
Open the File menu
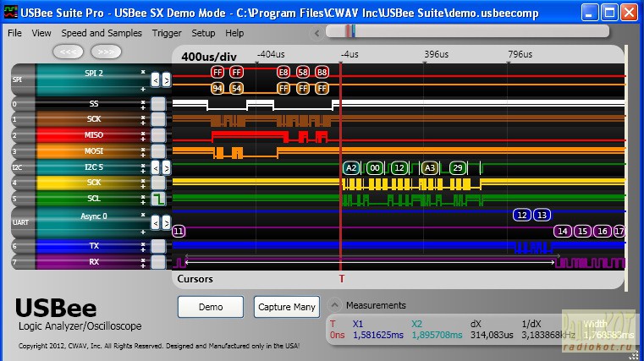pyautogui.click(x=14, y=33)
